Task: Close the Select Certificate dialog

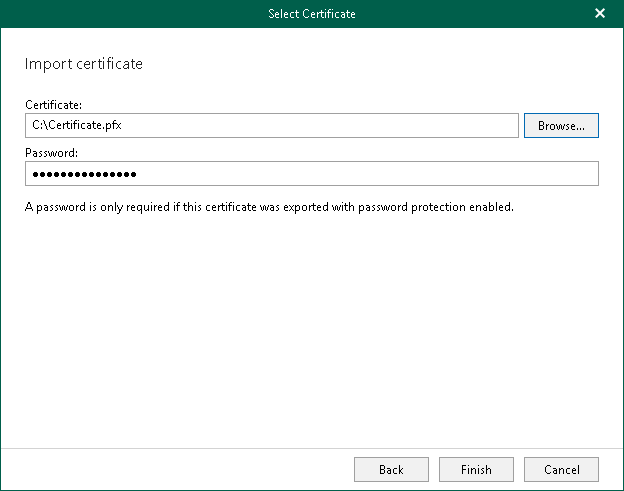Action: coord(600,14)
